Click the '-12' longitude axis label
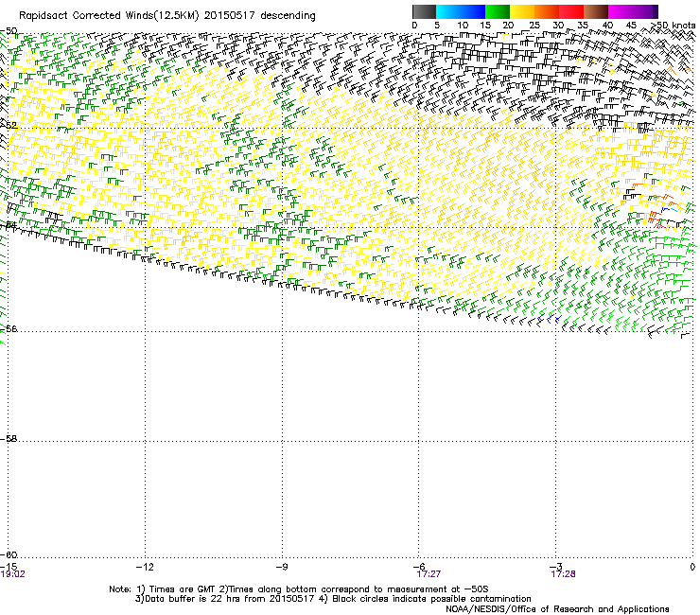Viewport: 700px width, 615px height. (x=145, y=567)
